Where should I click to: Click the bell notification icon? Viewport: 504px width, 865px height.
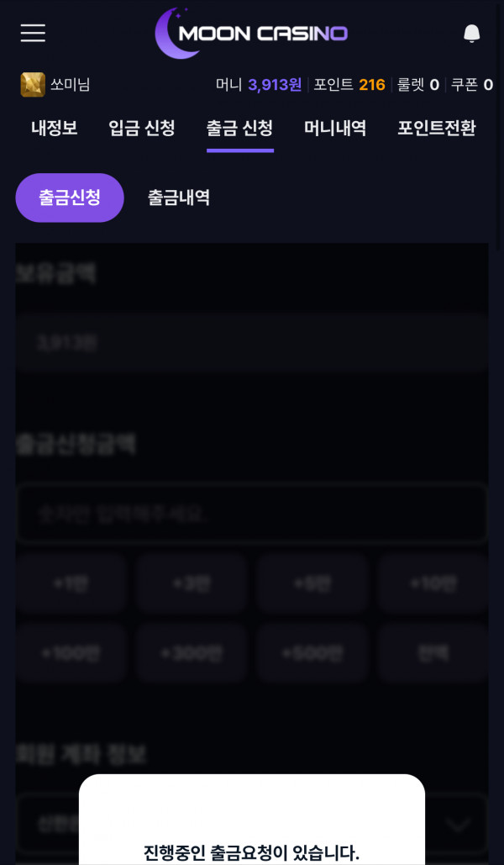coord(471,34)
